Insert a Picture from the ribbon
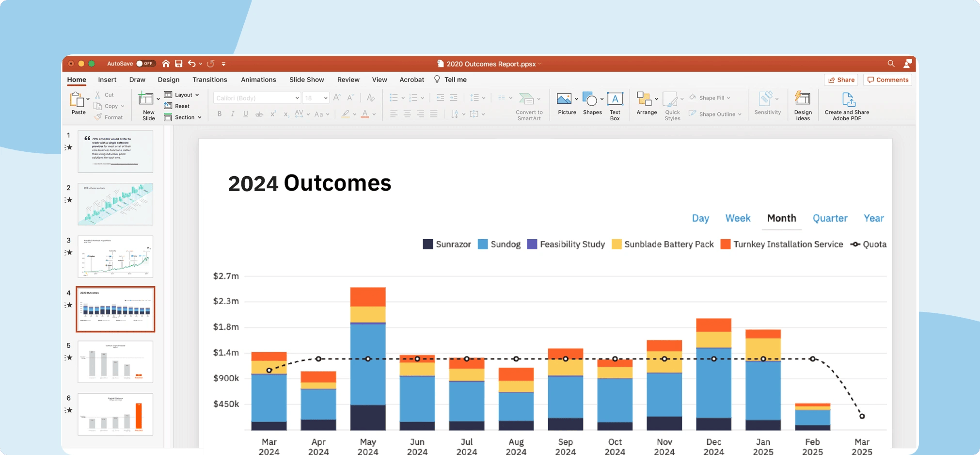 tap(565, 104)
